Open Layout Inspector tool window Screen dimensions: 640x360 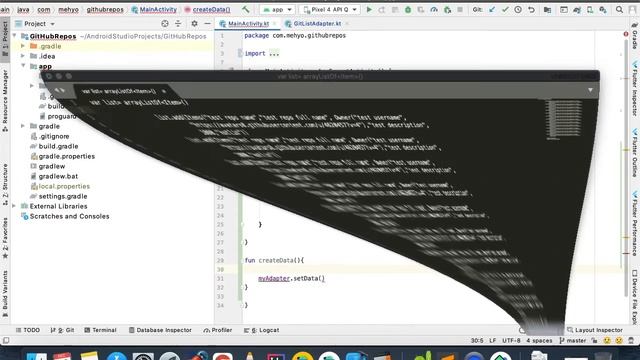[x=595, y=330]
